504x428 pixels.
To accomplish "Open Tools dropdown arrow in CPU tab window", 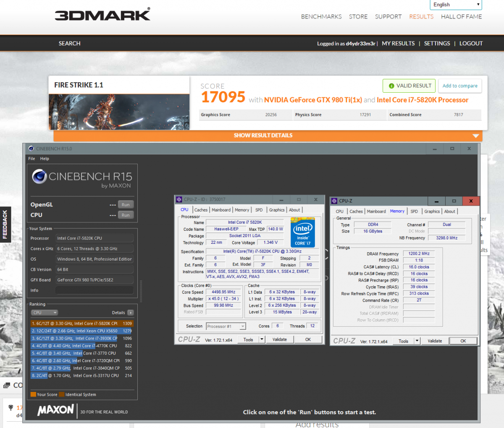I will (262, 339).
